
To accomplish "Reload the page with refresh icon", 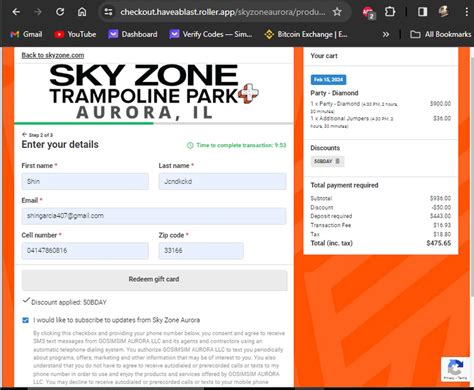I will tap(60, 12).
